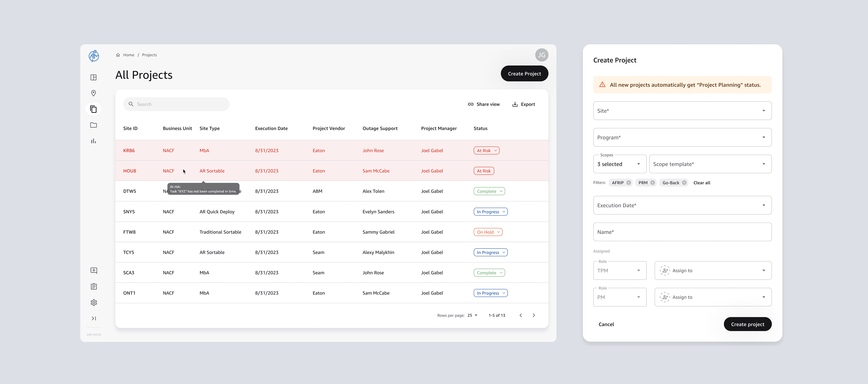
Task: Click the location pin sidebar icon
Action: coord(94,93)
